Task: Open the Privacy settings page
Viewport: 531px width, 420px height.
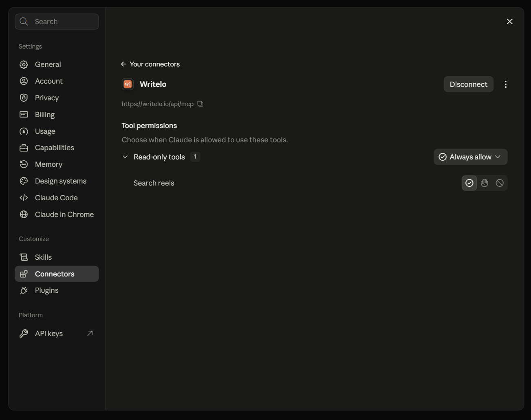Action: [x=57, y=98]
